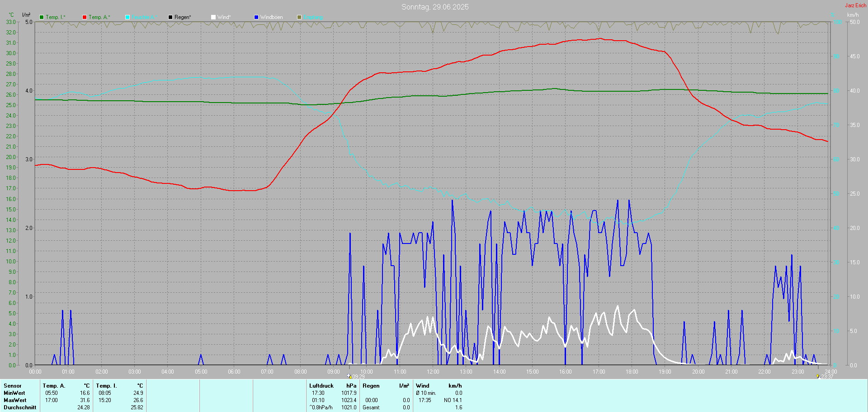
Task: Click the '12:00' time axis label
Action: (433, 372)
